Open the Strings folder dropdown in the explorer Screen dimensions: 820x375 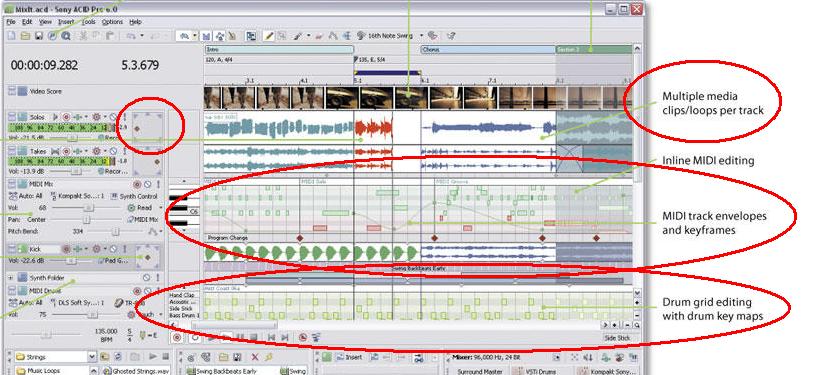pos(92,357)
